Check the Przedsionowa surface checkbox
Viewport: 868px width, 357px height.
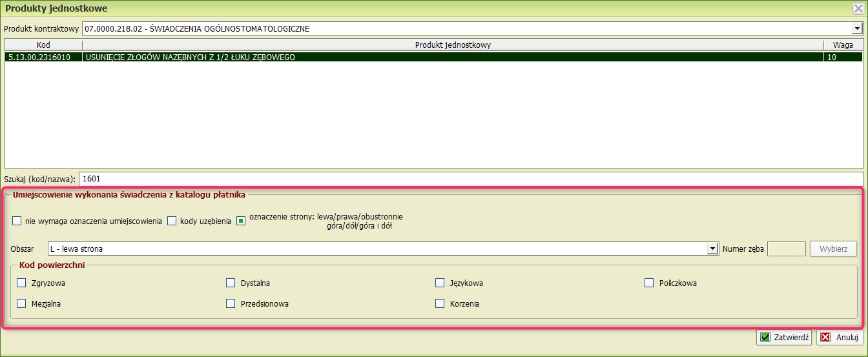click(231, 303)
